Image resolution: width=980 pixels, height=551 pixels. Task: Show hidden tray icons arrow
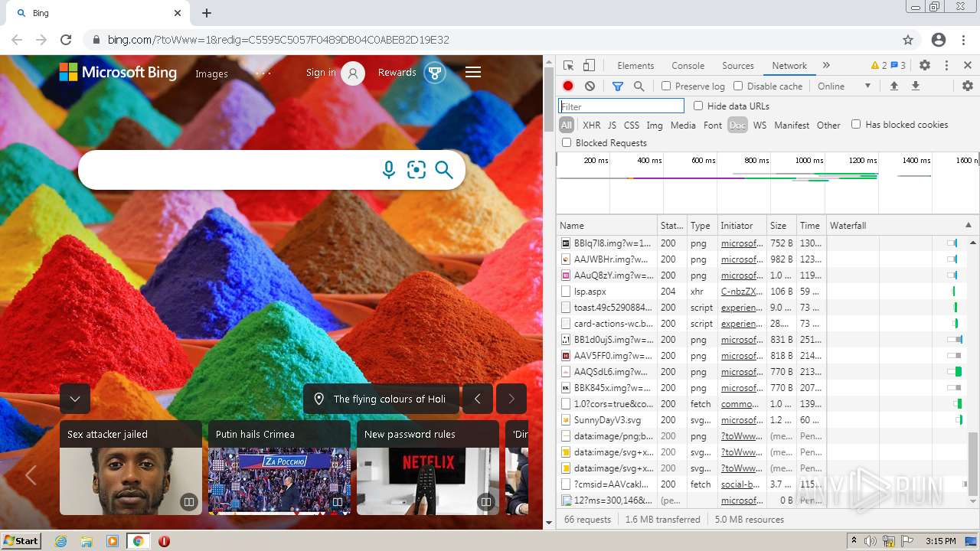coord(854,540)
